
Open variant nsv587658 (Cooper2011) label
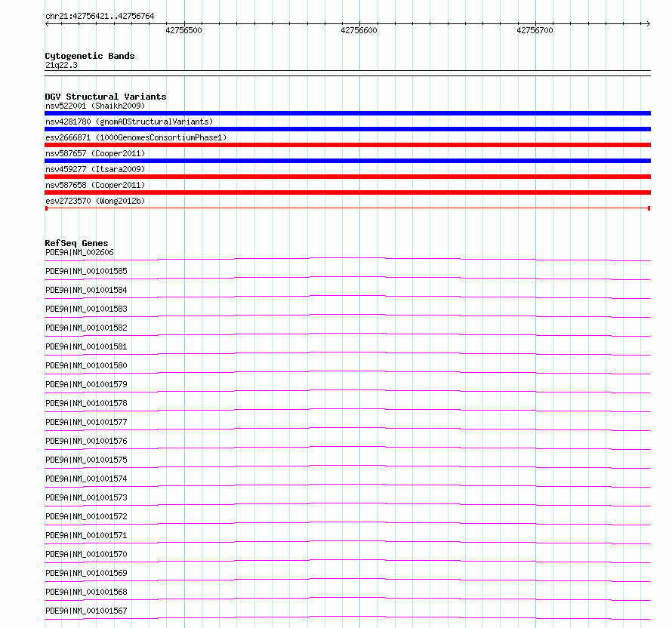[95, 185]
